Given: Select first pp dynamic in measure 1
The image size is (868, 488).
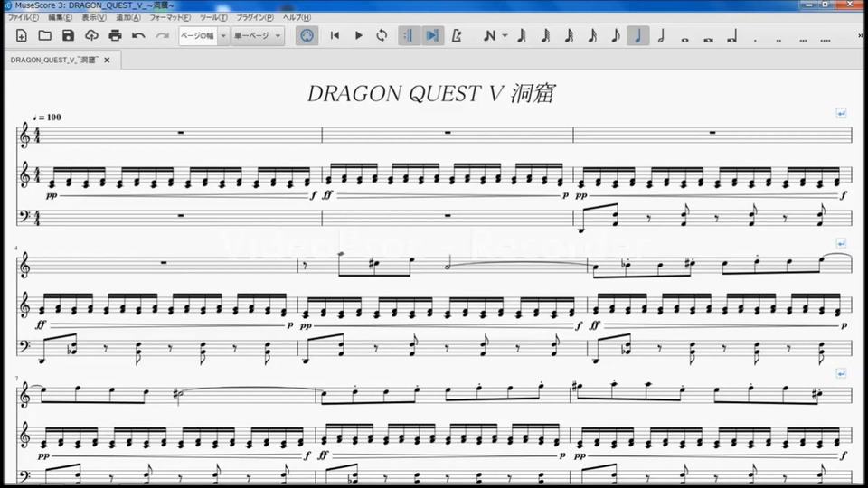Looking at the screenshot, I should (x=52, y=196).
